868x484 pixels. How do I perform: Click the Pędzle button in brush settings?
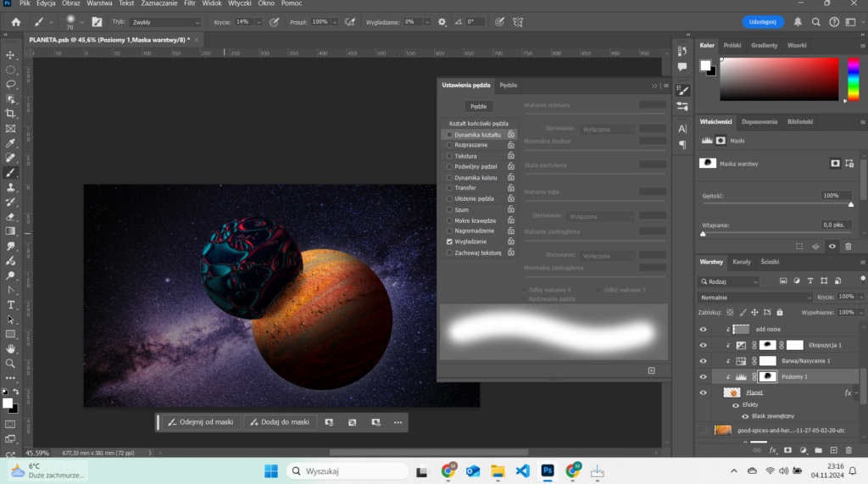click(x=478, y=106)
